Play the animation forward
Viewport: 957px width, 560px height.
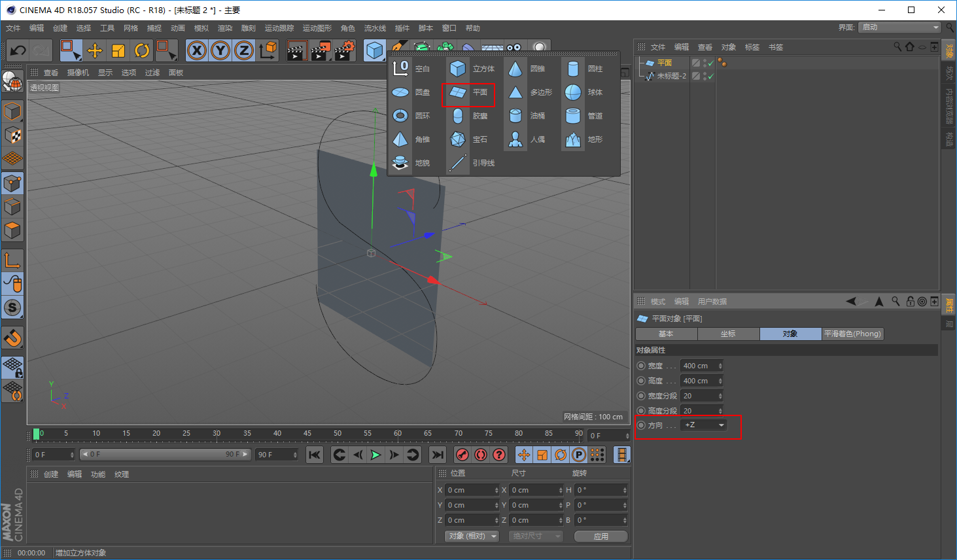375,455
